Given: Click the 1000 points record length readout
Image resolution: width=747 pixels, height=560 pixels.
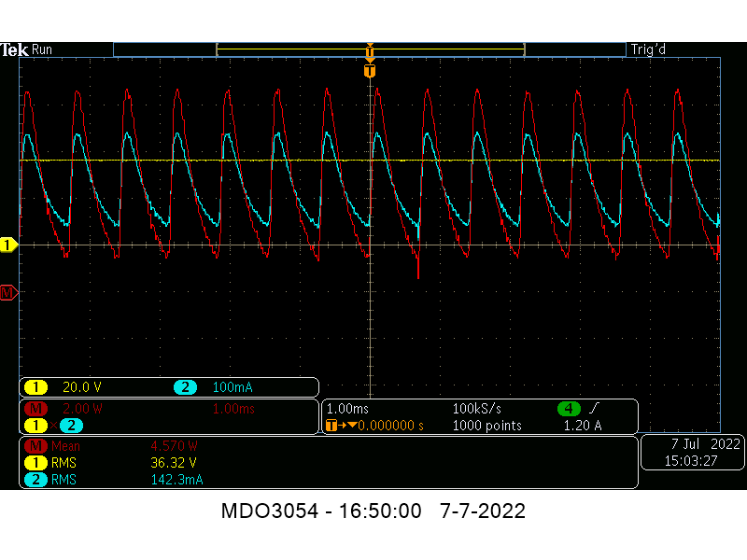Looking at the screenshot, I should [486, 426].
